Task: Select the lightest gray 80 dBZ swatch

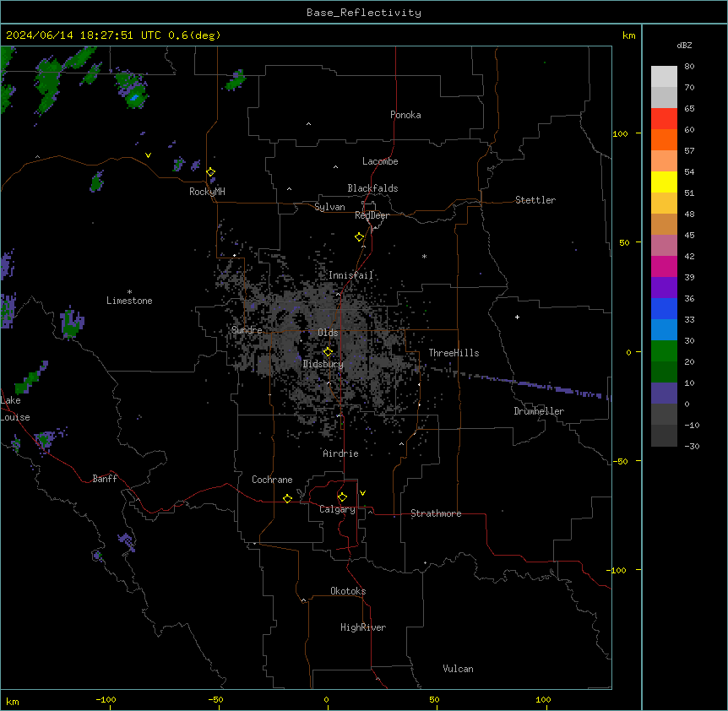Action: tap(664, 76)
